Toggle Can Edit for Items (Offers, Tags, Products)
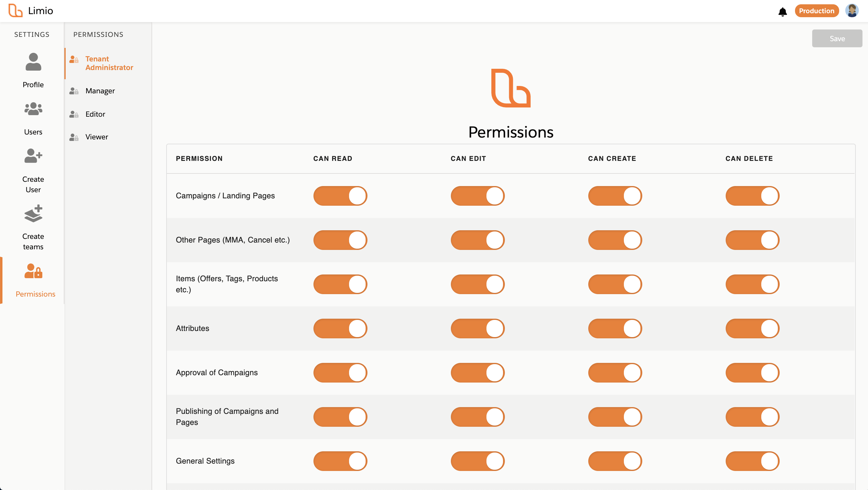The width and height of the screenshot is (868, 490). pyautogui.click(x=478, y=284)
